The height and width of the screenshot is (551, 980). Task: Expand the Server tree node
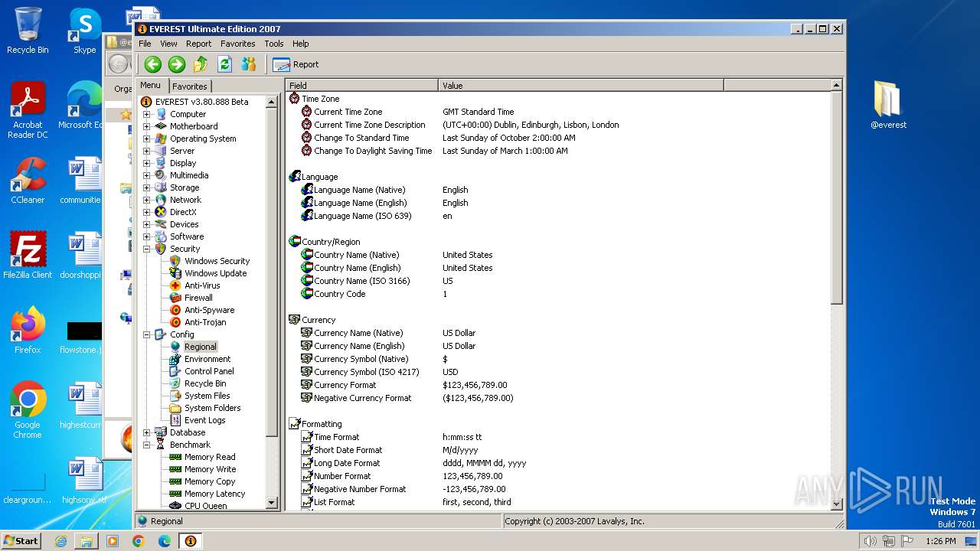[x=147, y=151]
